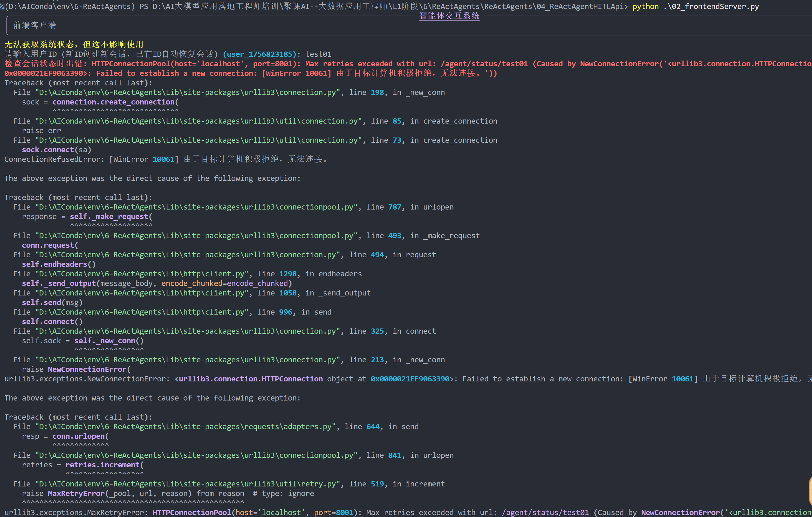812x517 pixels.
Task: Click the shell prompt marker icon before (D:\AIConda
Action: click(x=2, y=7)
